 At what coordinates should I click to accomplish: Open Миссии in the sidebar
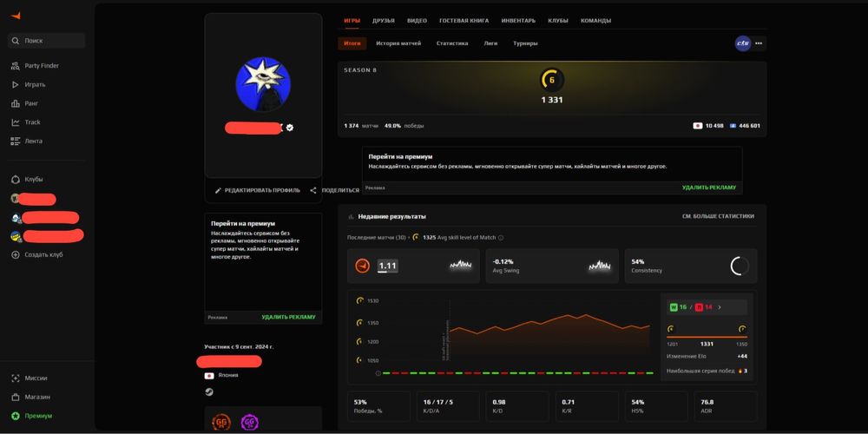tap(29, 378)
